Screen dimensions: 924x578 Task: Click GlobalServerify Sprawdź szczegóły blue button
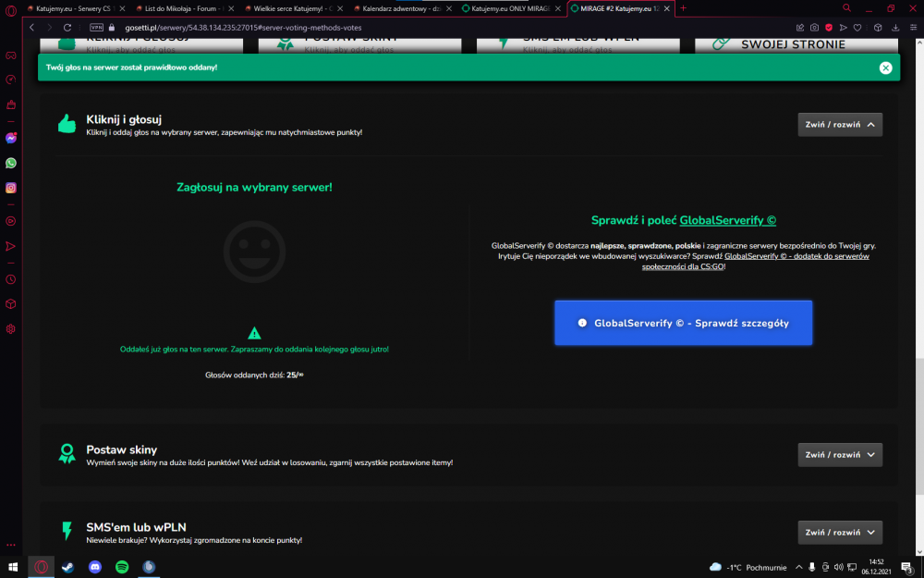pyautogui.click(x=683, y=323)
